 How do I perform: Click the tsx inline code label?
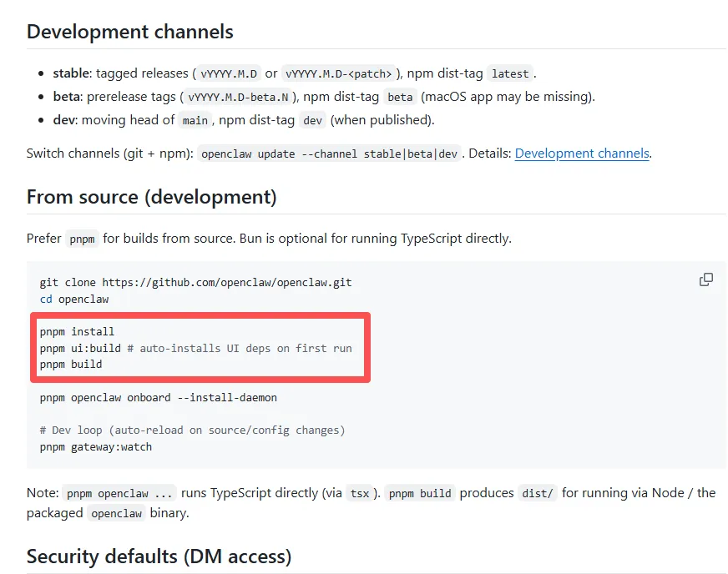(x=359, y=493)
